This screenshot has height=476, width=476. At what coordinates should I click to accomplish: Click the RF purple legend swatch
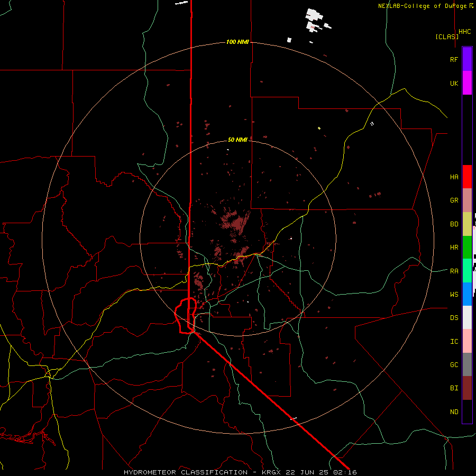(x=467, y=59)
